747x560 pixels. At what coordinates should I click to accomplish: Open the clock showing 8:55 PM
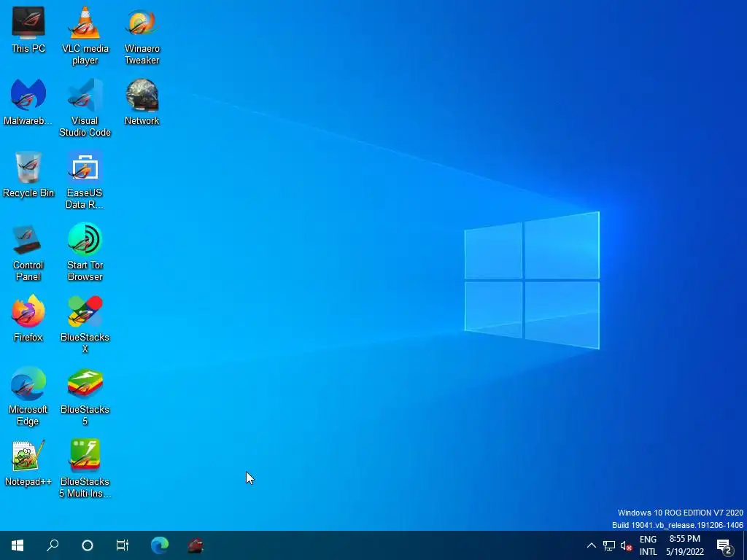click(x=684, y=545)
